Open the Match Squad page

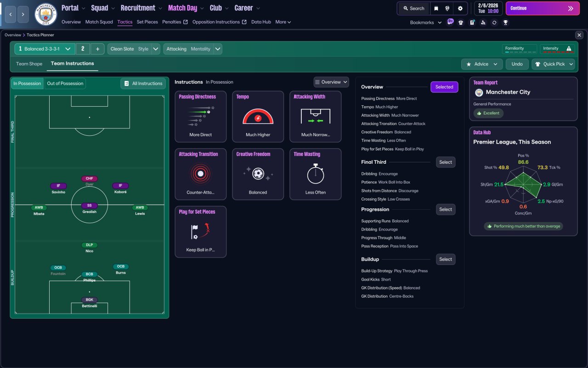pos(99,22)
